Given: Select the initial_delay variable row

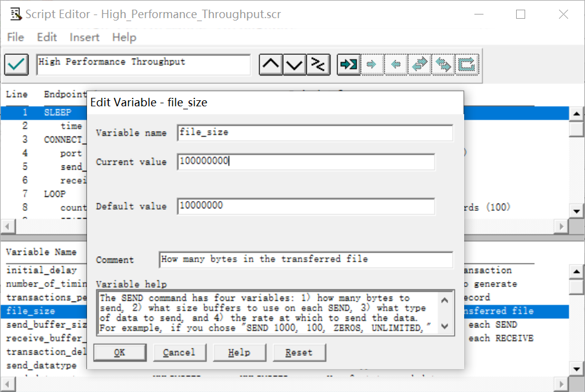Looking at the screenshot, I should click(x=44, y=270).
